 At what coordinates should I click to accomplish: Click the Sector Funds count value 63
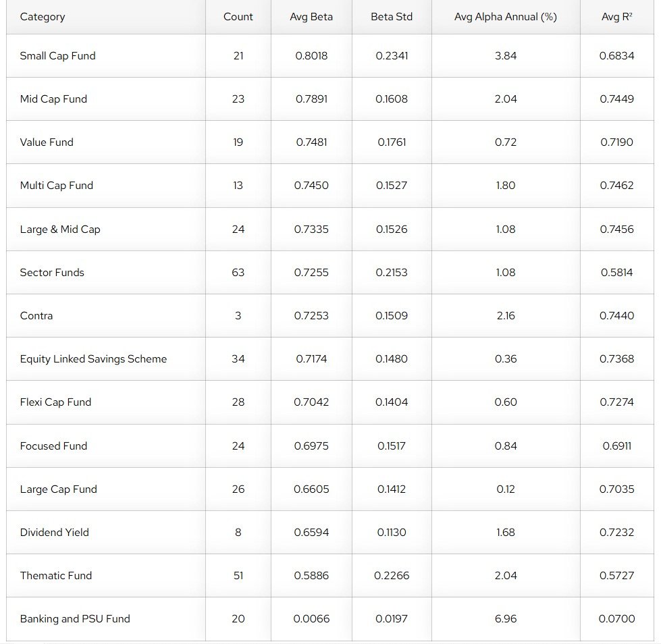click(238, 273)
